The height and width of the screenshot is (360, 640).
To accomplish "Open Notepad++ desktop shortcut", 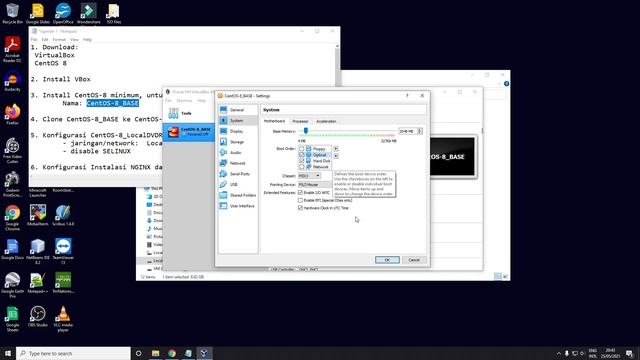I will 38,283.
